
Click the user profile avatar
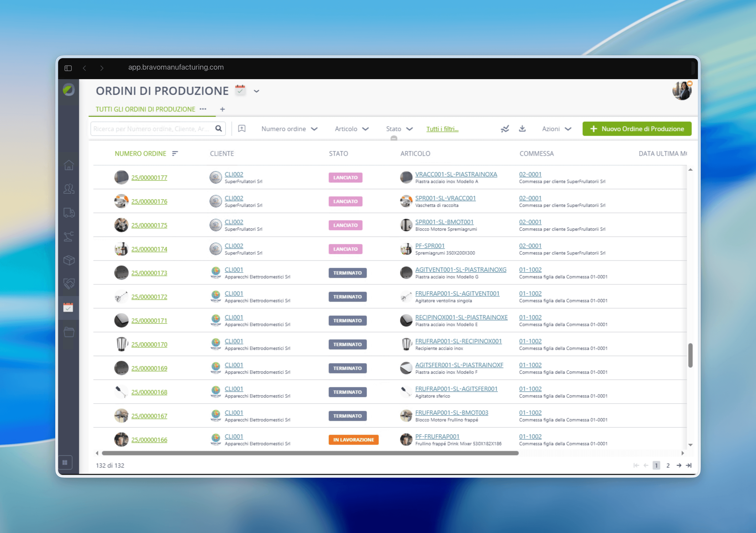click(682, 90)
